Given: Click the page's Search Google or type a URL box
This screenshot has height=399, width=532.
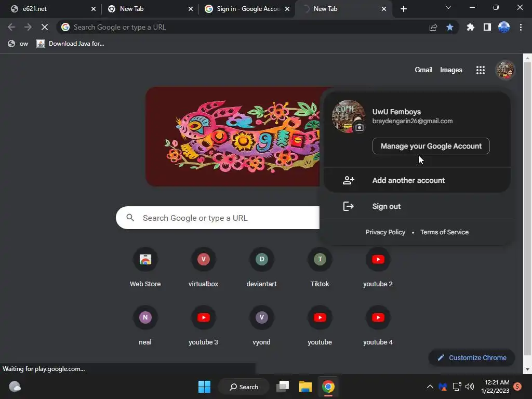Looking at the screenshot, I should [x=218, y=218].
